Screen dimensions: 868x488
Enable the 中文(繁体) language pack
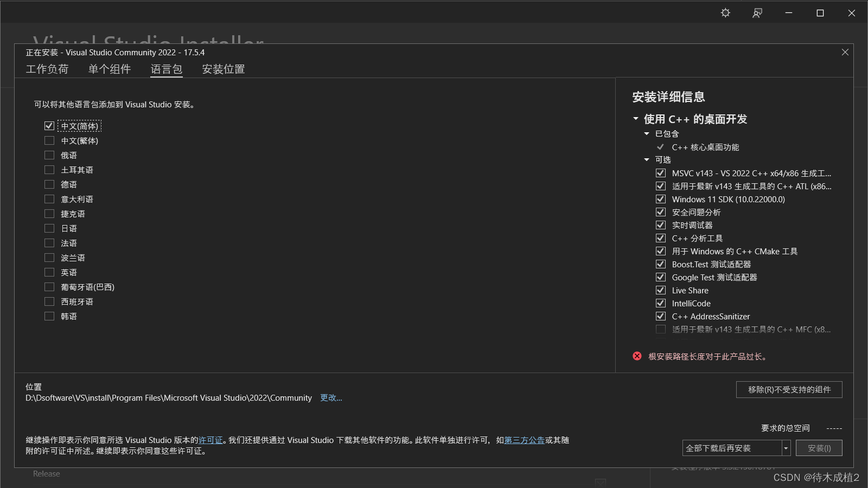49,140
